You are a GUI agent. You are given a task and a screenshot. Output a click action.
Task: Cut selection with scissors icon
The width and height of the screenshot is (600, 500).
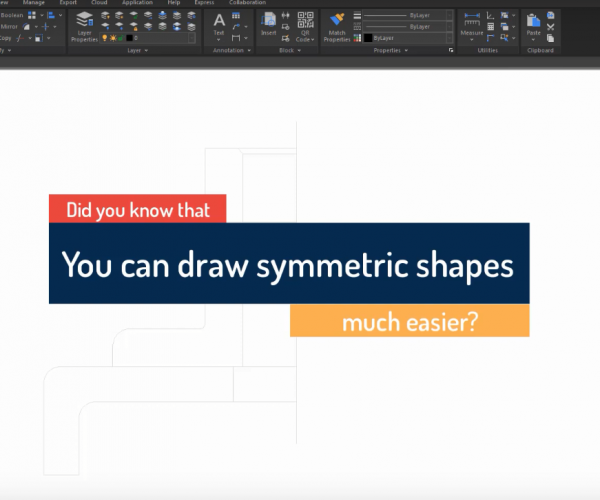point(551,27)
